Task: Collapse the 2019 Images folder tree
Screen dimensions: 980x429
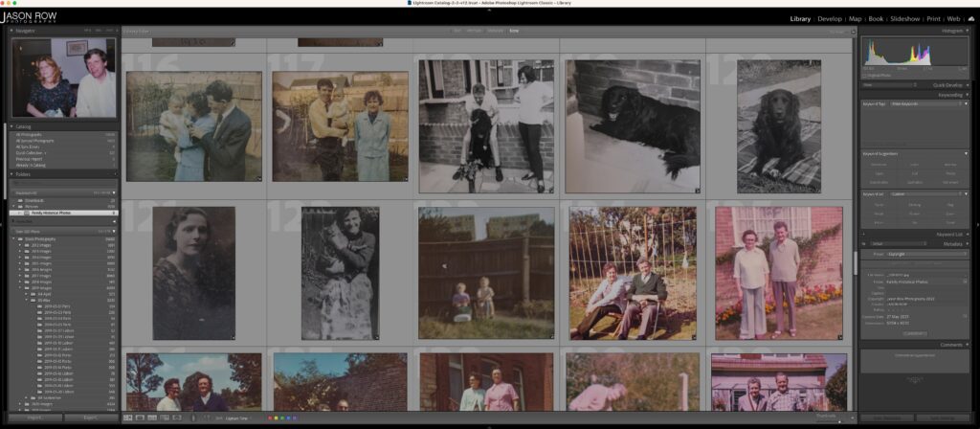Action: (x=19, y=287)
